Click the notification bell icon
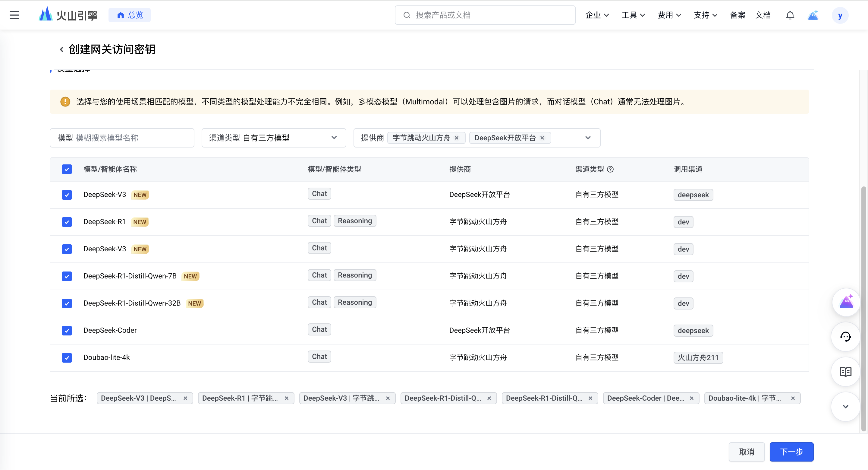 (790, 15)
